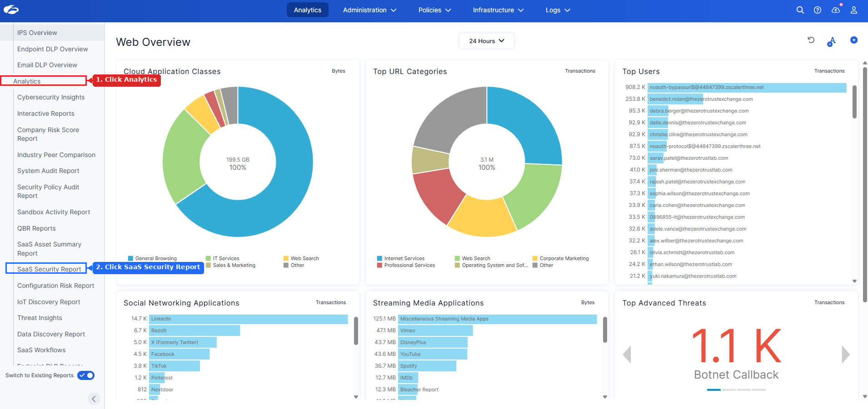Open the cloud upload activation icon
Screen dimensions: 868x409
836,10
